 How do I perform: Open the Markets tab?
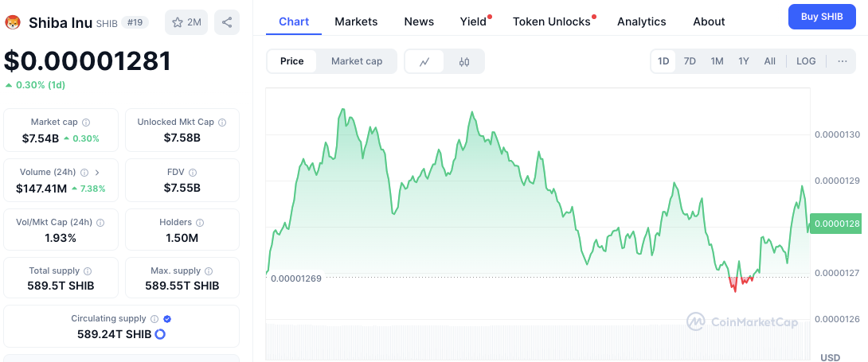click(x=356, y=21)
